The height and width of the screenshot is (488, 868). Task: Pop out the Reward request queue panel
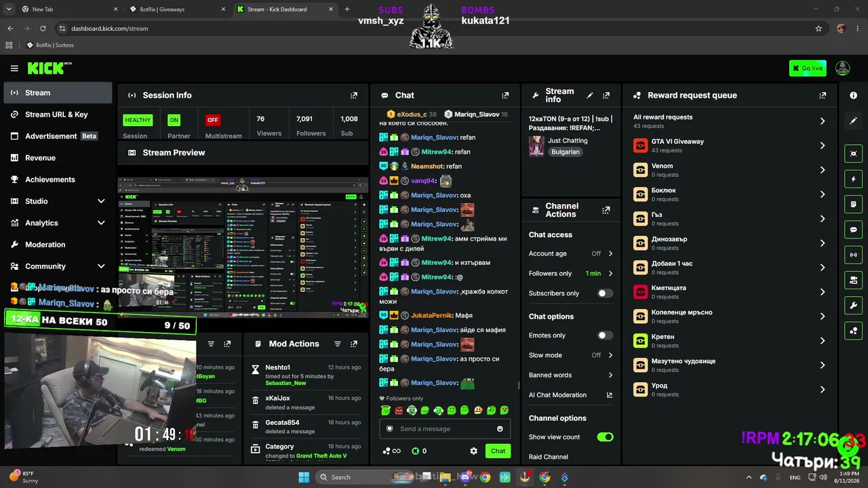tap(823, 96)
